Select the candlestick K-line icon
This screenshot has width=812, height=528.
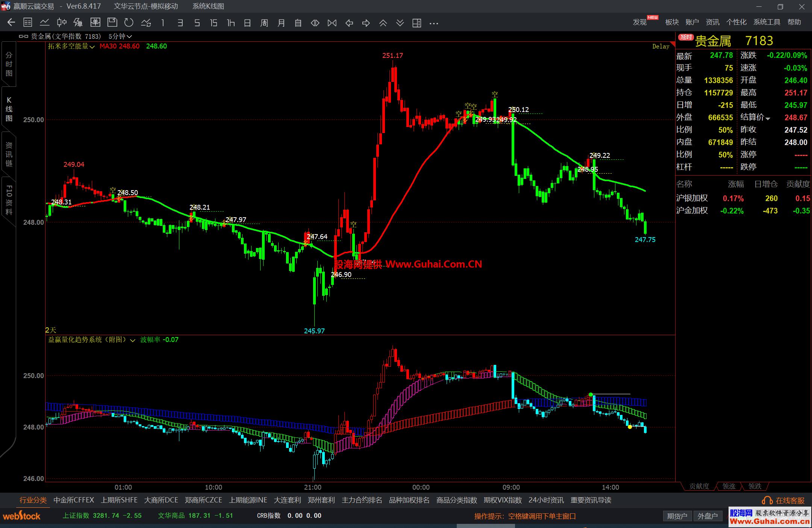62,23
